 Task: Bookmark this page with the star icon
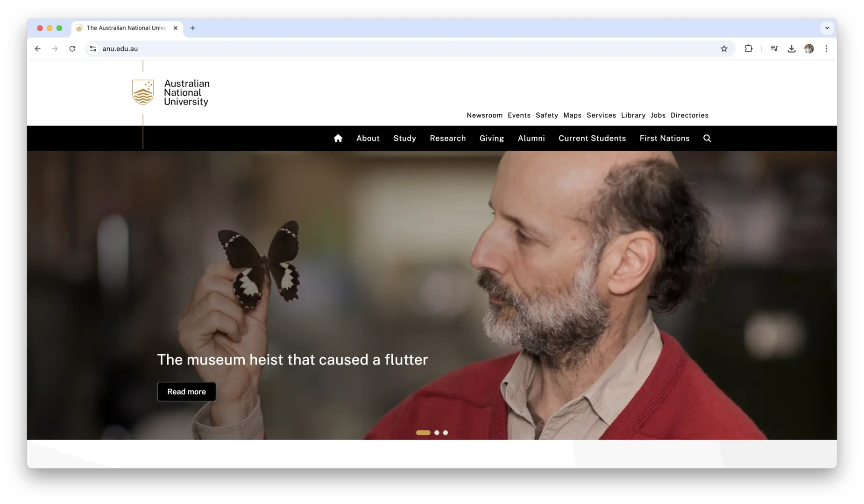724,49
